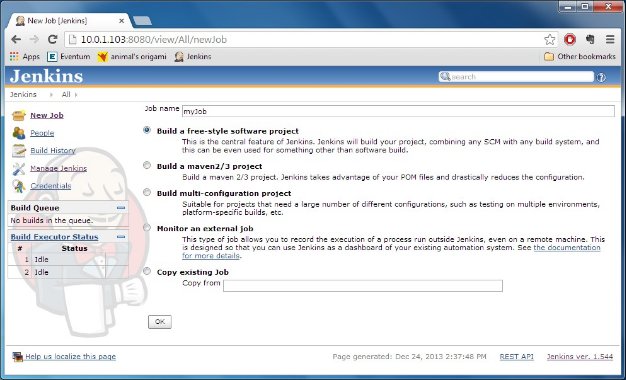The width and height of the screenshot is (626, 380).
Task: Open the REST API link
Action: 517,357
